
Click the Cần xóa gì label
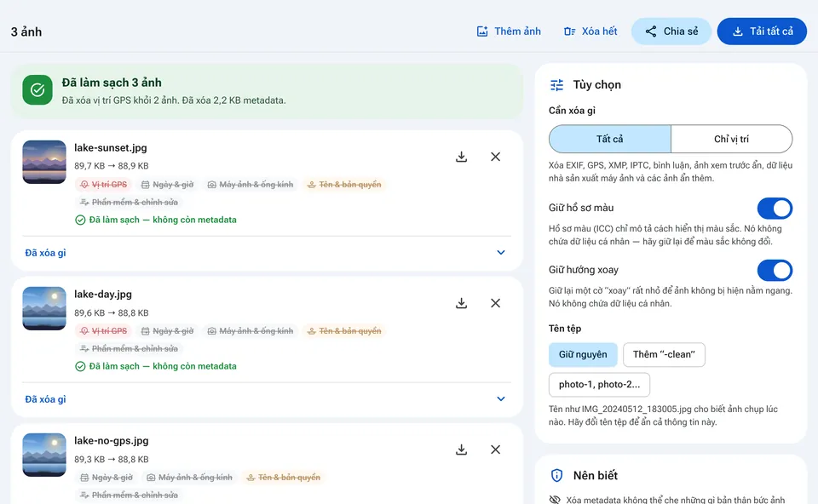pyautogui.click(x=572, y=111)
